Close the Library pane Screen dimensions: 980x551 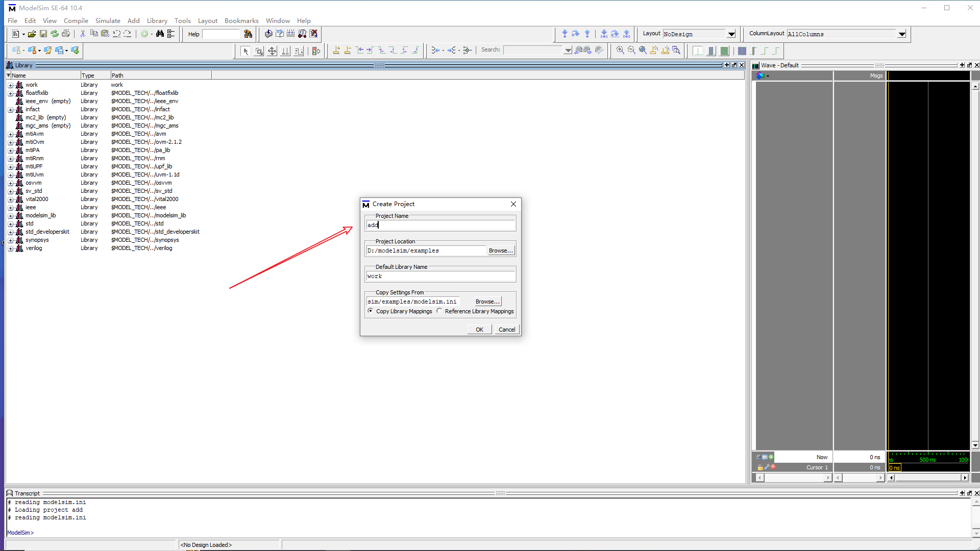[x=742, y=65]
